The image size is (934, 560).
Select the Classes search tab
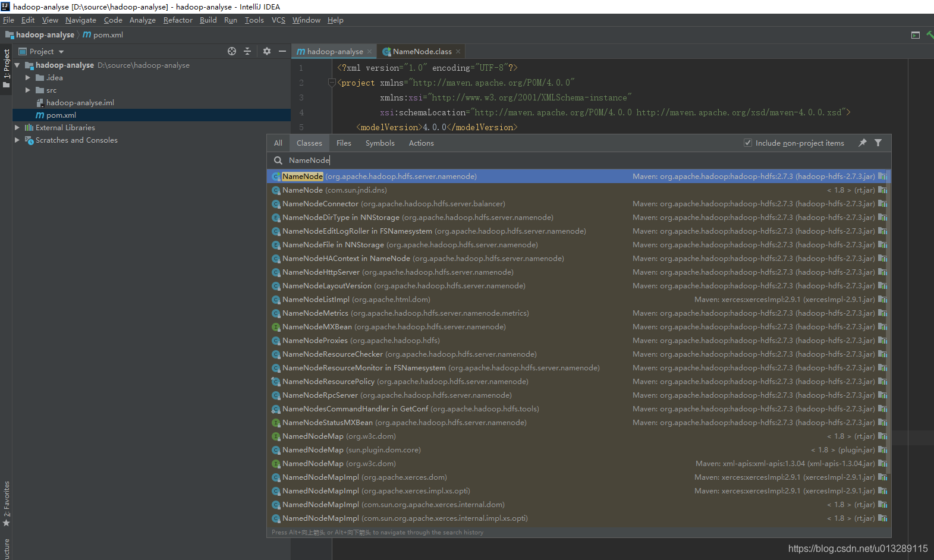(309, 143)
